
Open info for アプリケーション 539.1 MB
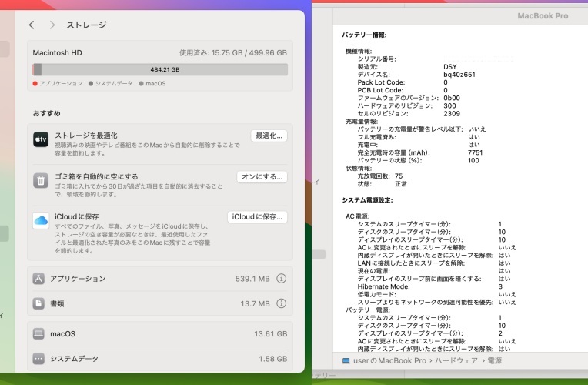pos(281,279)
